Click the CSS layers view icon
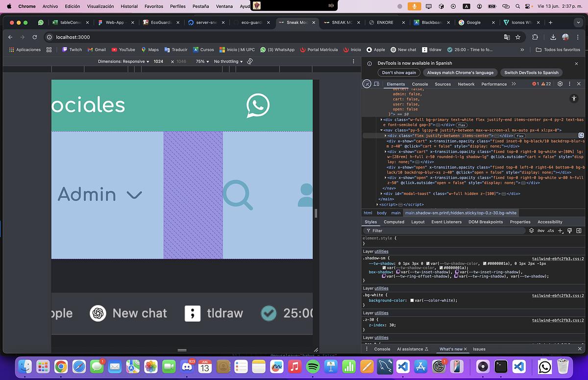This screenshot has width=588, height=380. [531, 230]
